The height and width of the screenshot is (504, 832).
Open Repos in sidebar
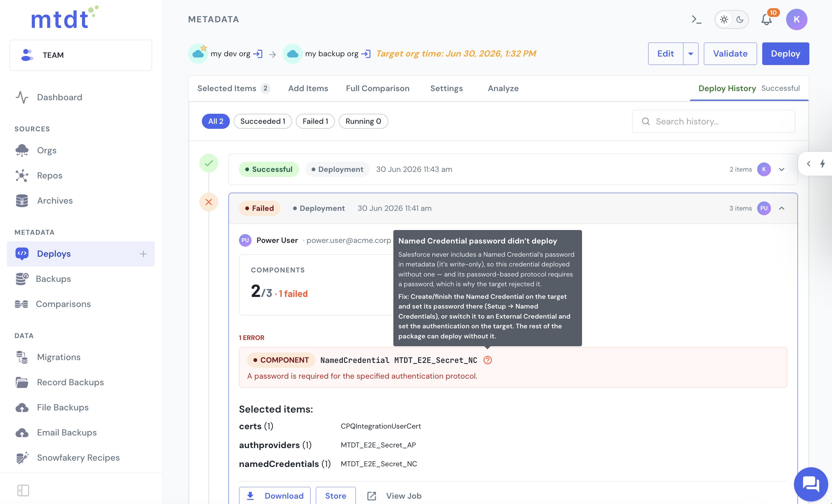81,175
